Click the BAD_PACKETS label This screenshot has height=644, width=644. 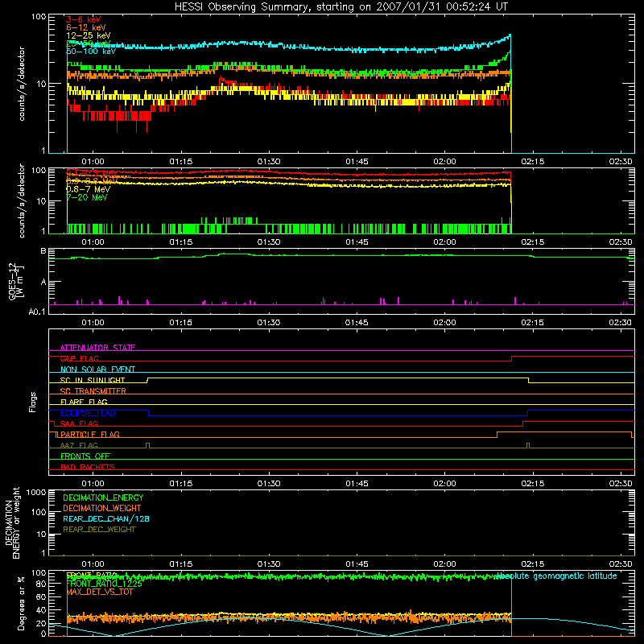tap(88, 467)
